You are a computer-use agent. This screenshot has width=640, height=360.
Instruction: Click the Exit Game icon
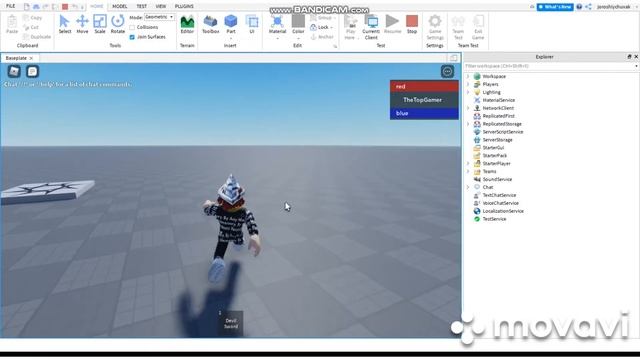coord(478,27)
